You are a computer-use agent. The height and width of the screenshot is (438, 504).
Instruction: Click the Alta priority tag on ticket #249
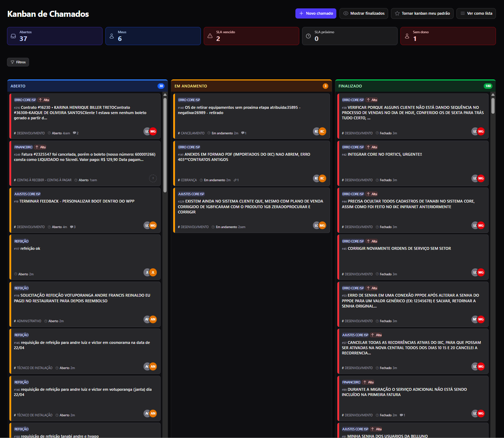pyautogui.click(x=41, y=147)
